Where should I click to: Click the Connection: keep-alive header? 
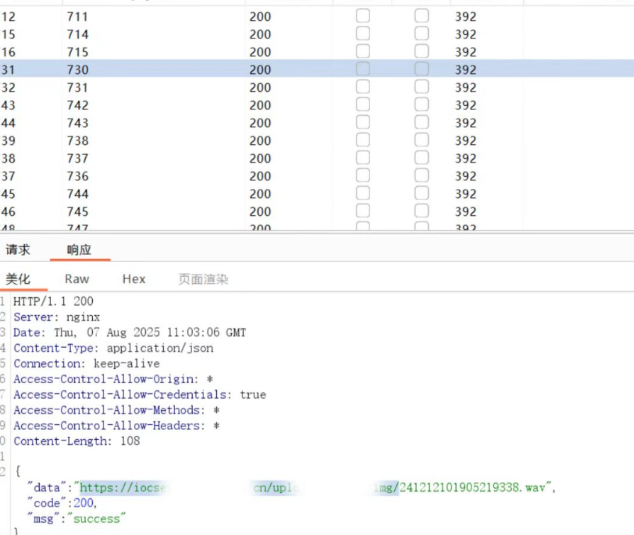(x=87, y=364)
